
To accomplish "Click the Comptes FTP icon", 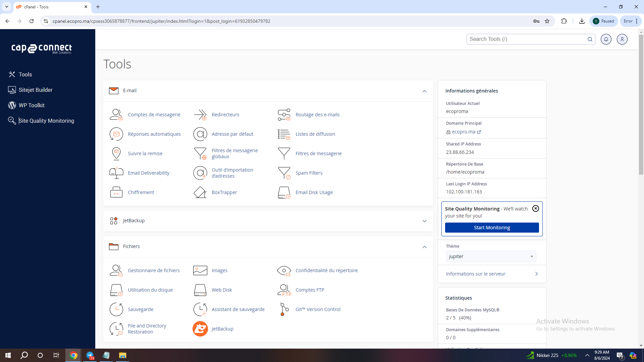I will pos(284,290).
